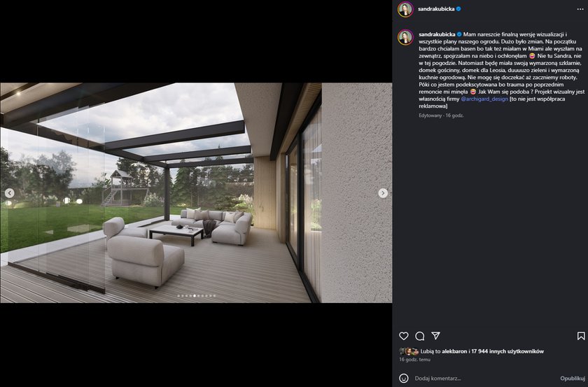
Task: Click the 16 godz. temu timestamp
Action: click(x=414, y=360)
